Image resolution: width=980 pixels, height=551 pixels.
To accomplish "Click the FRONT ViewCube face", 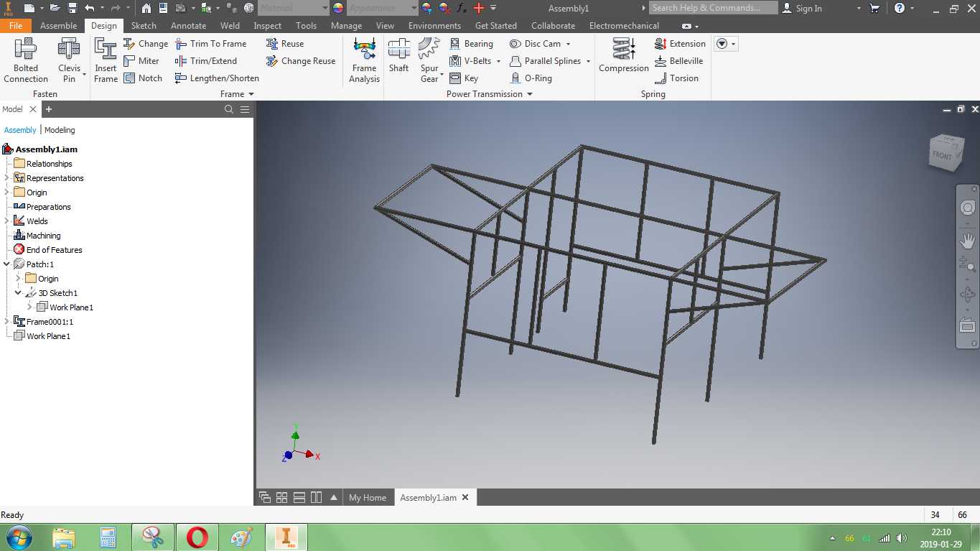I will tap(941, 156).
